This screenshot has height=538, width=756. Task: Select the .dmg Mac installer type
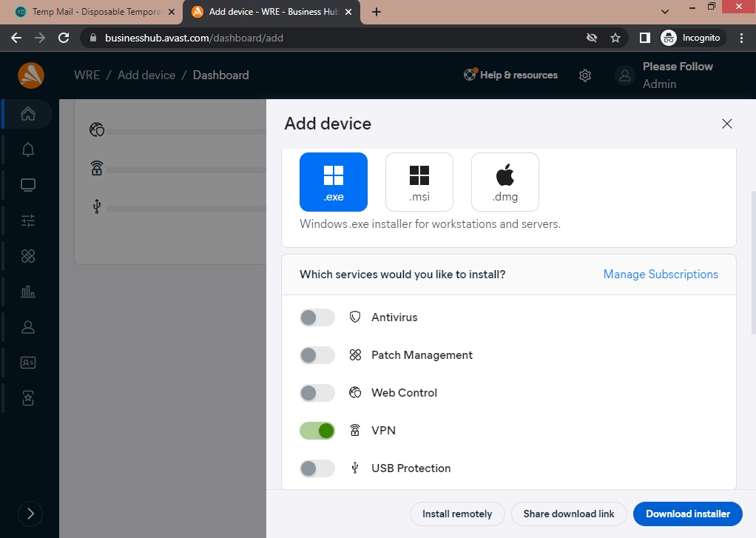point(505,182)
